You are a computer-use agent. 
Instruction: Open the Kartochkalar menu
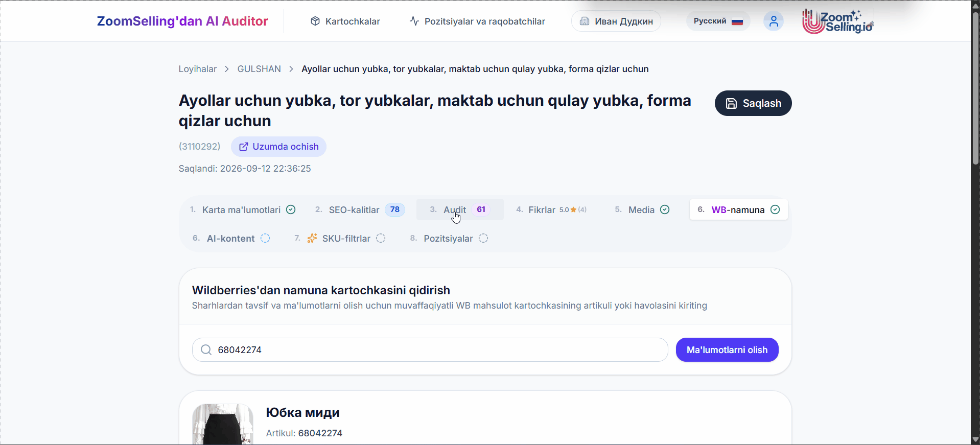click(345, 21)
